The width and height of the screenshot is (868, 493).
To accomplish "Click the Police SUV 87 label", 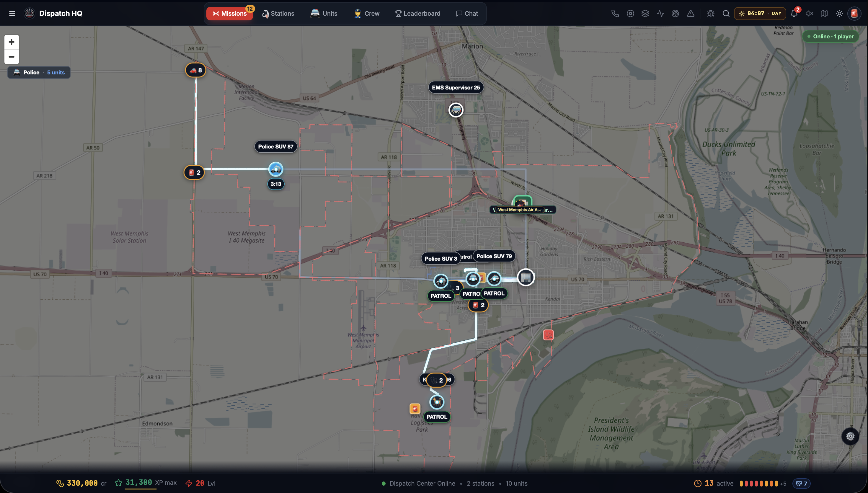I will click(276, 147).
